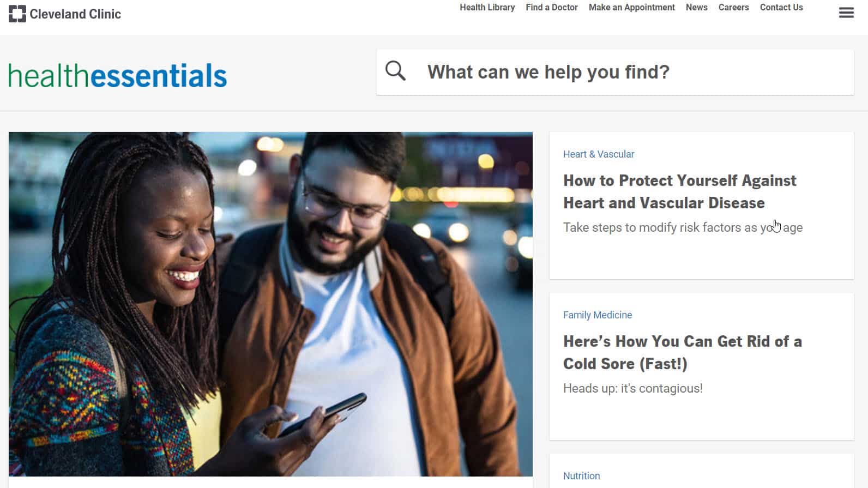Click the Cleveland Clinic logo icon
868x488 pixels.
[x=17, y=14]
